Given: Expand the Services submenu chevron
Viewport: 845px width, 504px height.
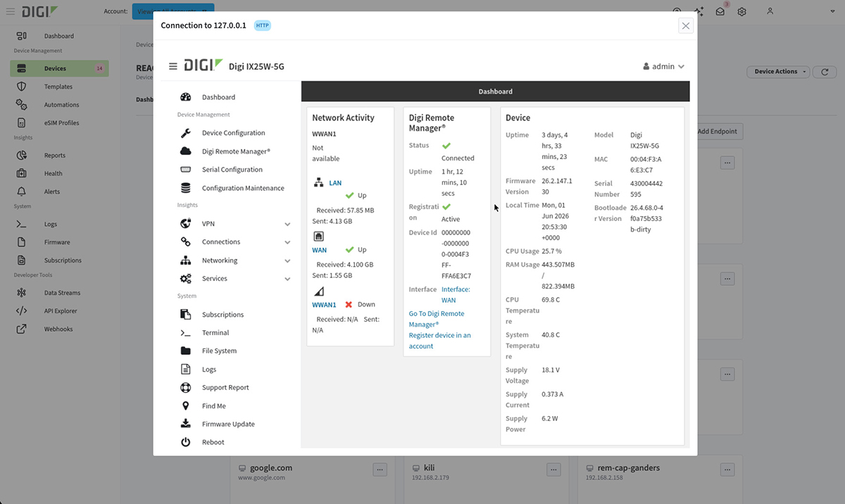Looking at the screenshot, I should (287, 279).
